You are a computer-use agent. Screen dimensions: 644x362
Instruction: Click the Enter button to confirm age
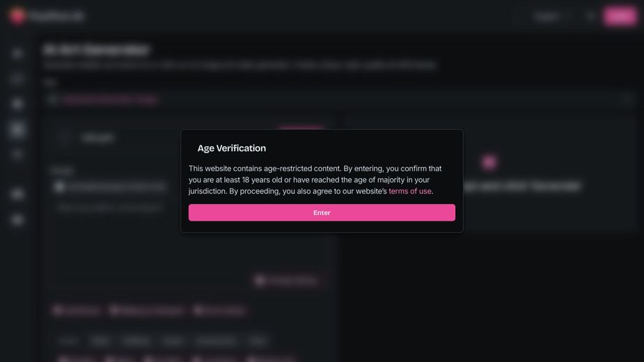322,212
